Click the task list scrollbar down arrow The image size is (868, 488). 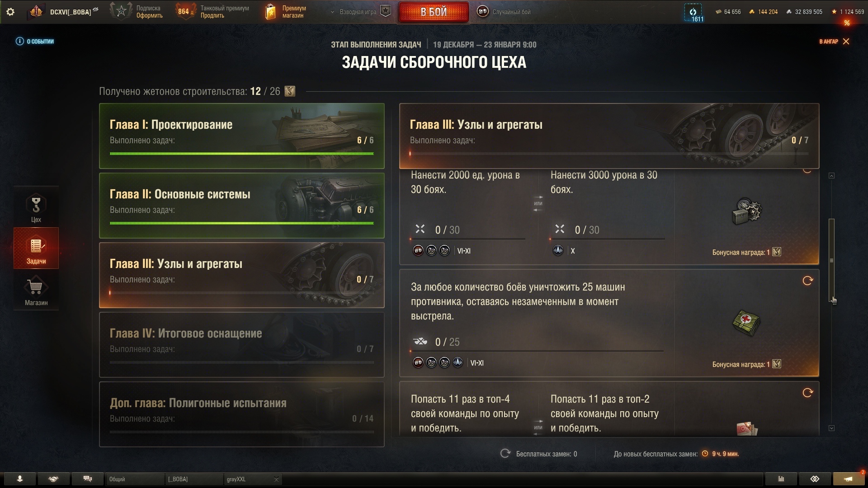point(831,428)
